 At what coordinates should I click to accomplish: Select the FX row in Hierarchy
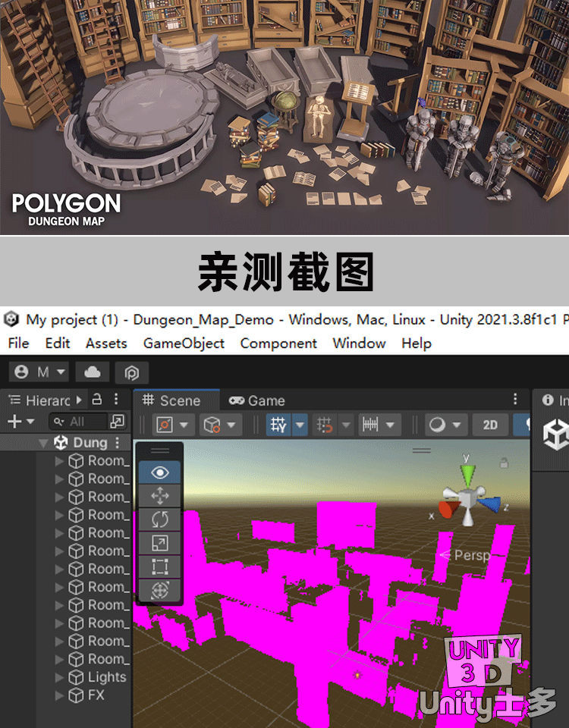pos(65,695)
